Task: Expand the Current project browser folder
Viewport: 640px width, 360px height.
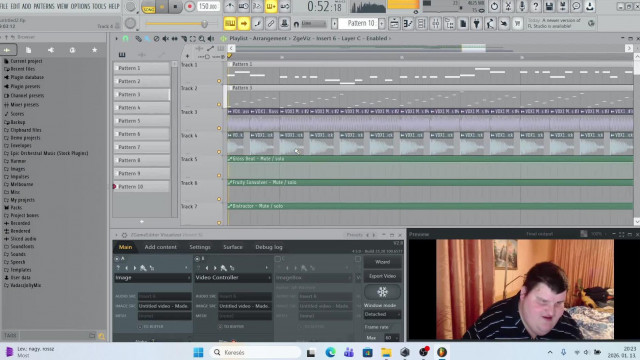Action: pos(23,61)
